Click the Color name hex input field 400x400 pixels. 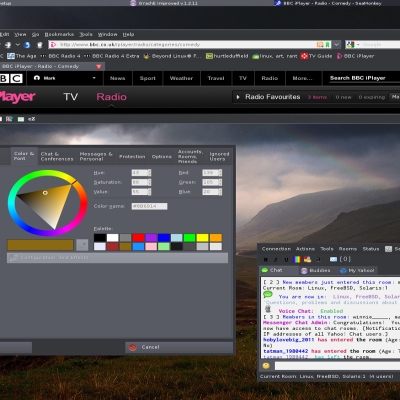[149, 206]
